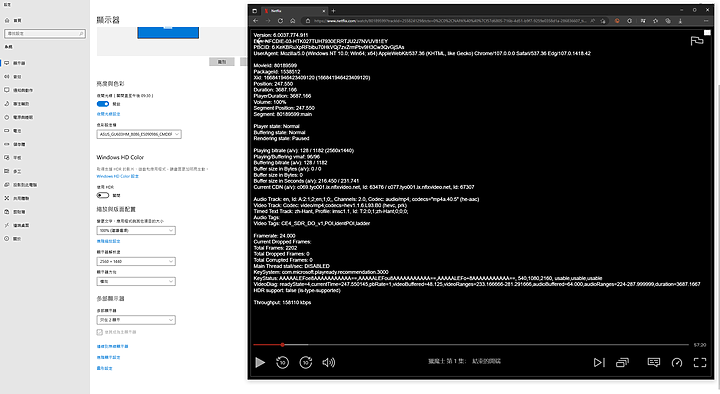720x394 pixels.
Task: Open the Netflix playback speed control
Action: [677, 362]
